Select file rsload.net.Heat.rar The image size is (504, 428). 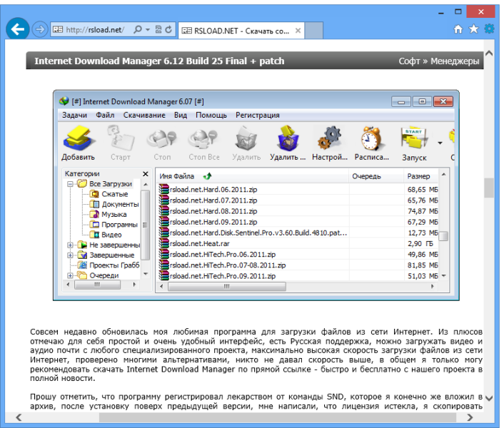pos(298,244)
